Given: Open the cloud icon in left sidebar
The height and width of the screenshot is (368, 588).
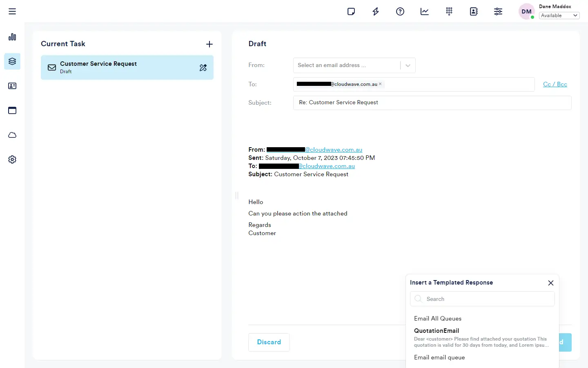Looking at the screenshot, I should click(12, 135).
